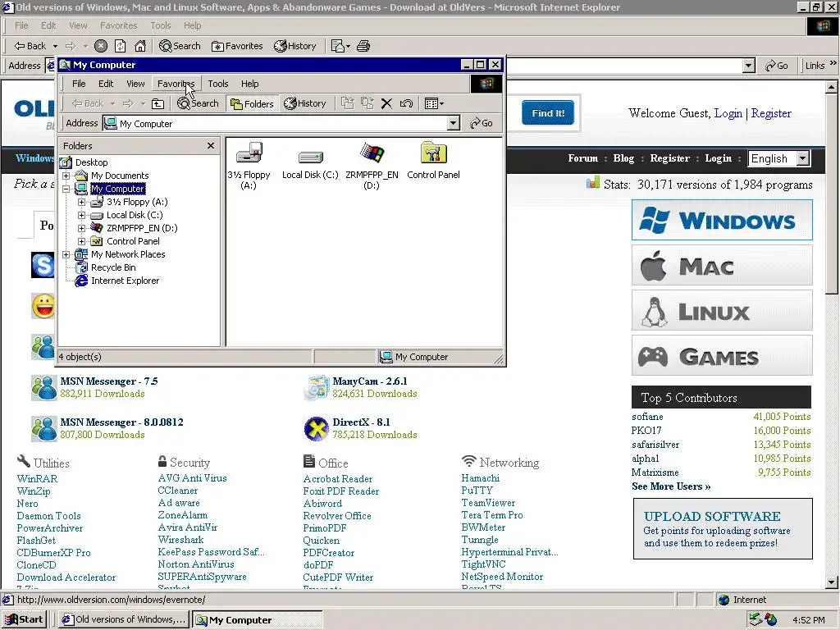The image size is (840, 630).
Task: Click the webpage vertical scrollbar down arrow
Action: point(832,582)
